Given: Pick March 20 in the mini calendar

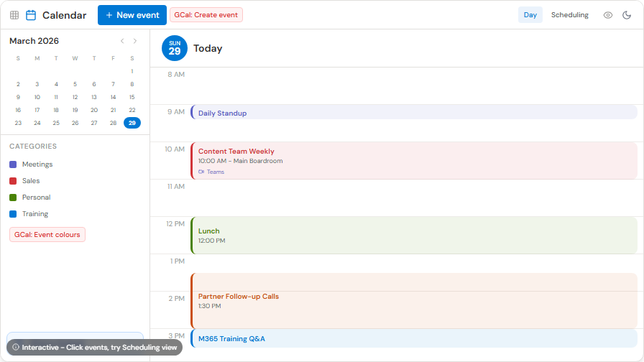Looking at the screenshot, I should [x=94, y=110].
